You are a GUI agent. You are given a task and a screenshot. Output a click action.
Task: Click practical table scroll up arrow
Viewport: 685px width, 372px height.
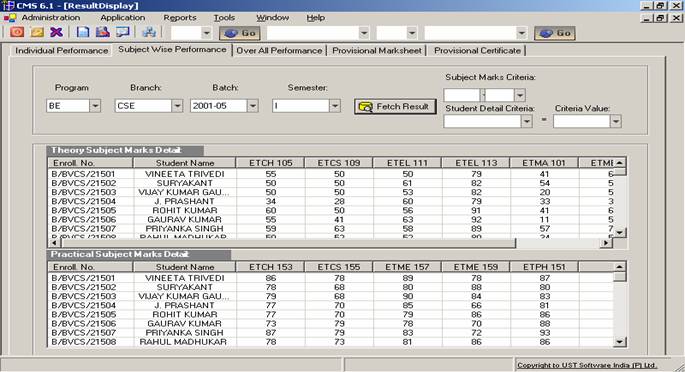point(619,267)
